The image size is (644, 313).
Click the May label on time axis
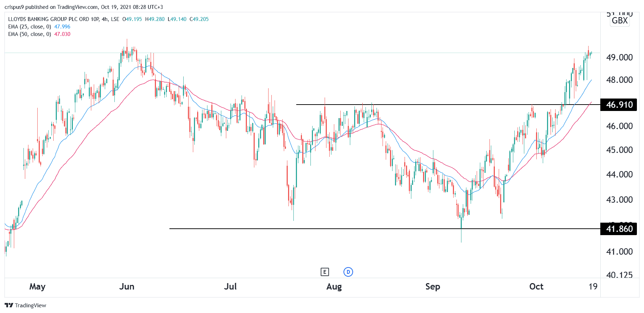pos(37,287)
